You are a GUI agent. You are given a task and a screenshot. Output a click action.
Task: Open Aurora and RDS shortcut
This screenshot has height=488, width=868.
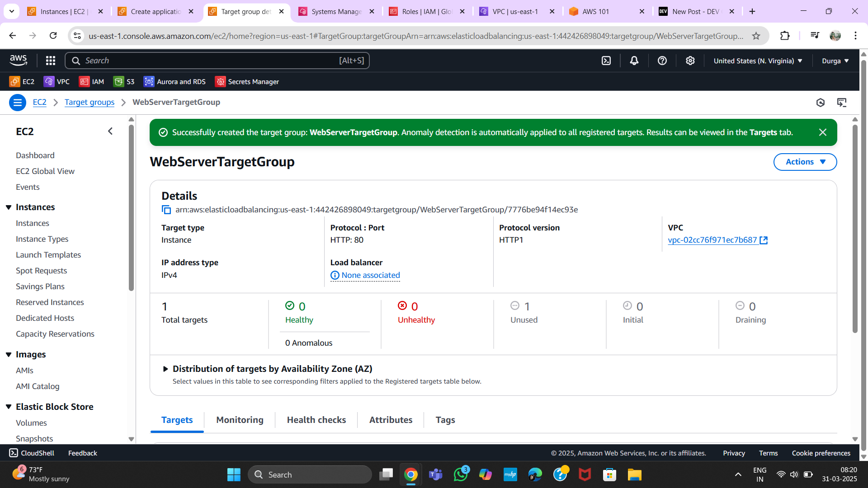(x=175, y=82)
